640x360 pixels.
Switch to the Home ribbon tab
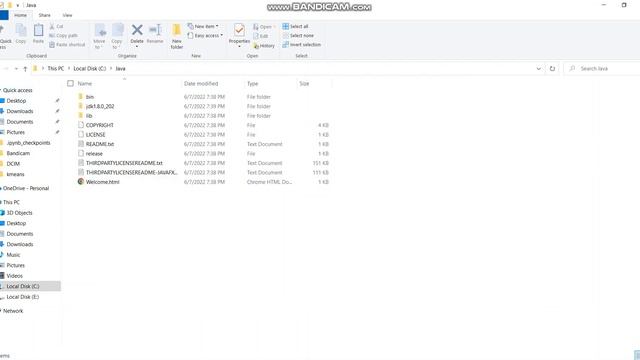click(x=20, y=15)
